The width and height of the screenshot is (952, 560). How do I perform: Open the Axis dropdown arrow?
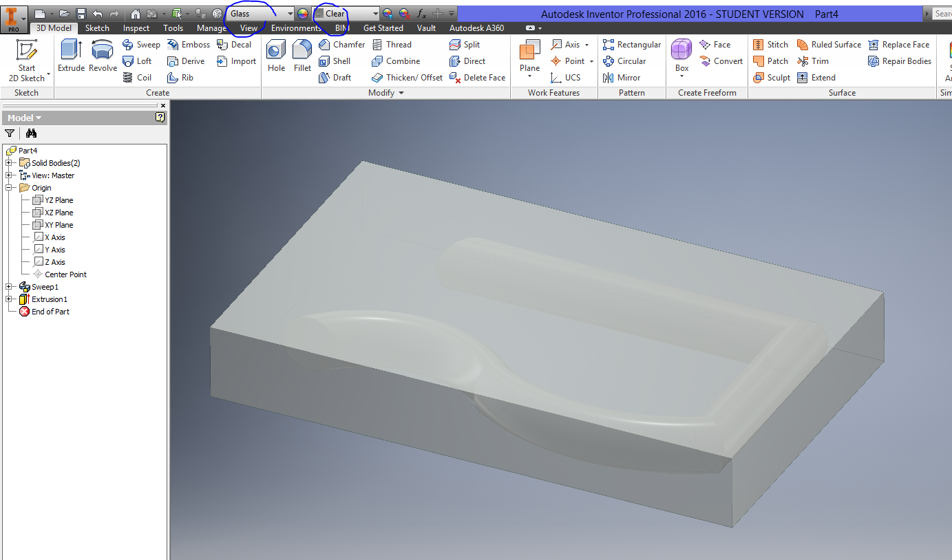(586, 45)
